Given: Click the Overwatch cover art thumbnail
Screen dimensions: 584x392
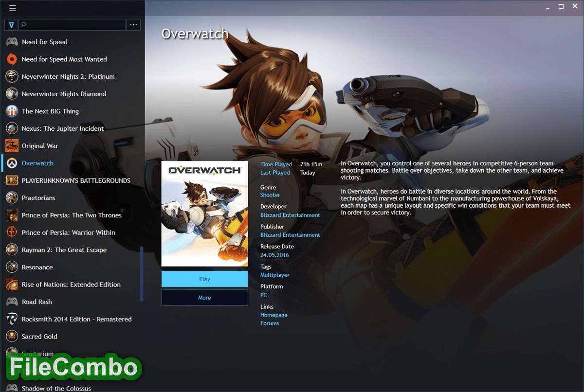Looking at the screenshot, I should click(204, 214).
